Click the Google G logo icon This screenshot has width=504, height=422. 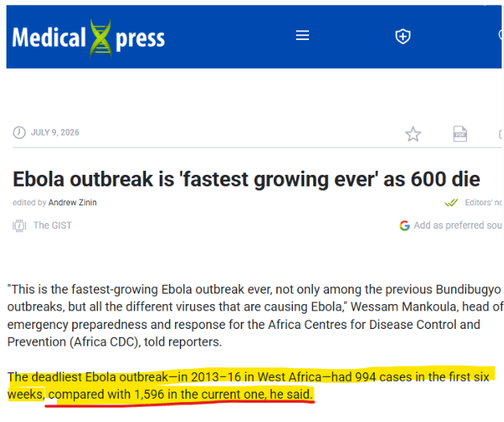point(404,225)
